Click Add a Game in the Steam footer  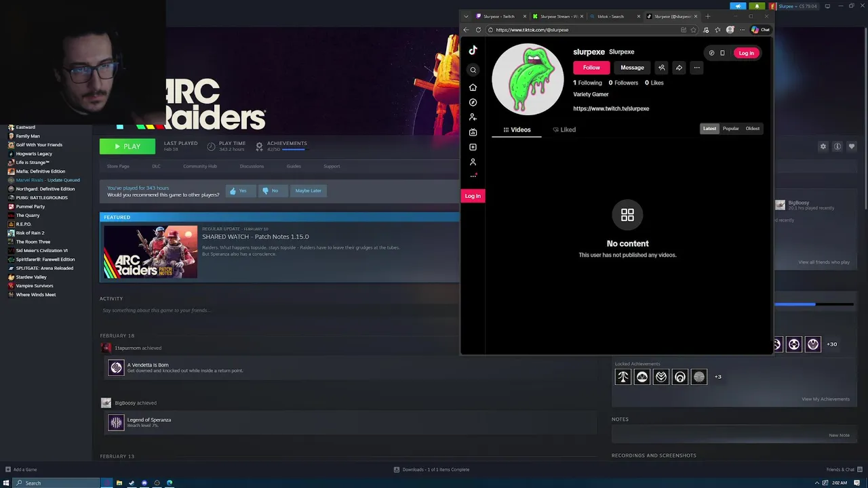click(21, 470)
